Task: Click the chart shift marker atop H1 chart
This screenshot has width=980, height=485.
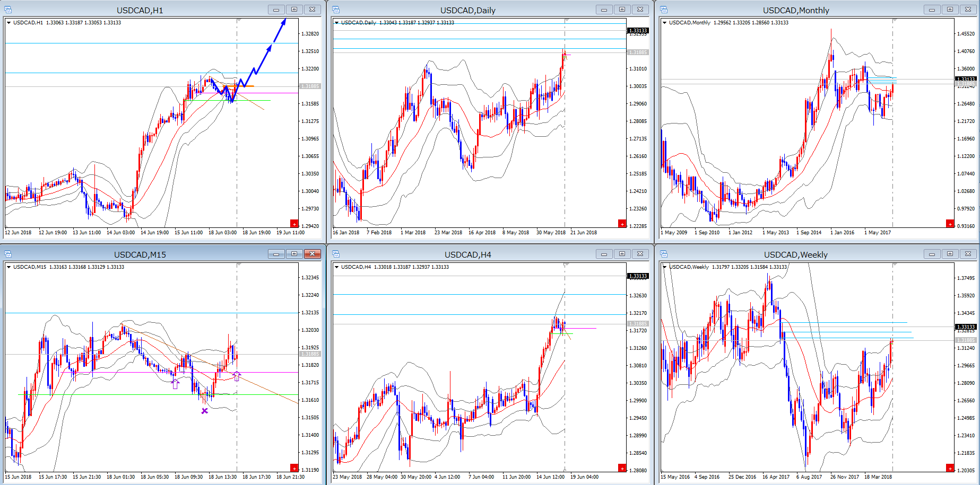Action: (239, 20)
